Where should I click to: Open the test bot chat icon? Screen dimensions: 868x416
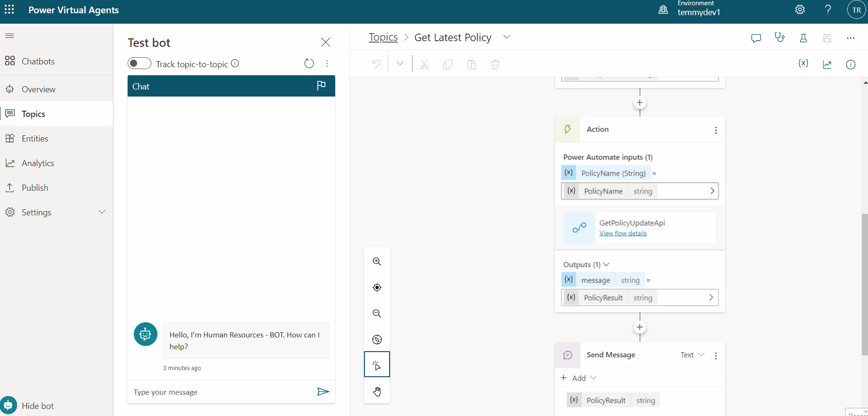click(x=756, y=38)
